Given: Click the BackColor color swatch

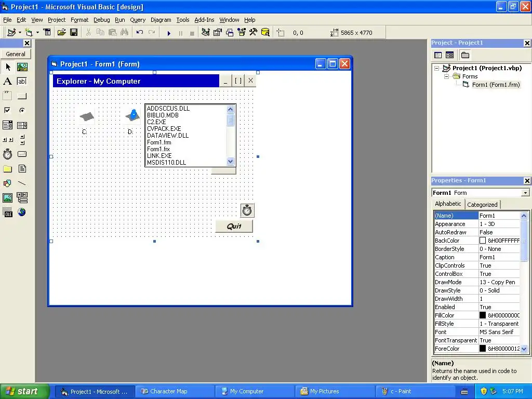Looking at the screenshot, I should coord(483,241).
